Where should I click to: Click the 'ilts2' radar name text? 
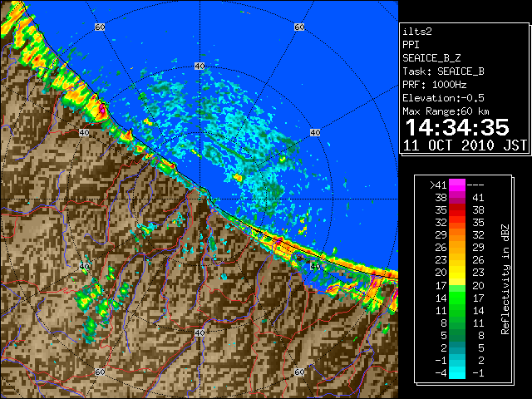[x=417, y=32]
